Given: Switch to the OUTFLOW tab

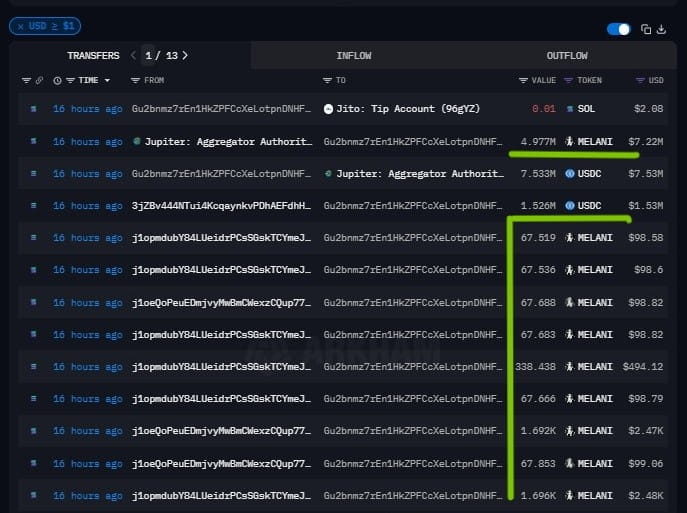Looking at the screenshot, I should pos(567,56).
